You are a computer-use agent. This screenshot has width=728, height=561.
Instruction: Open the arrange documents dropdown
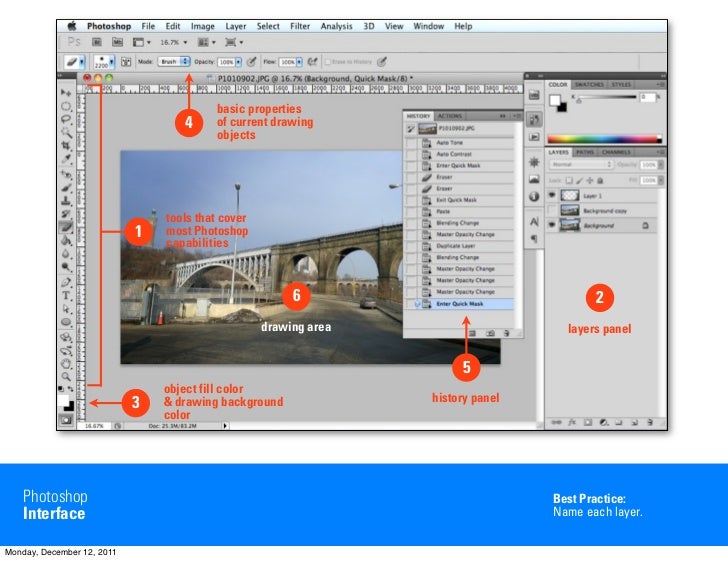tap(207, 42)
